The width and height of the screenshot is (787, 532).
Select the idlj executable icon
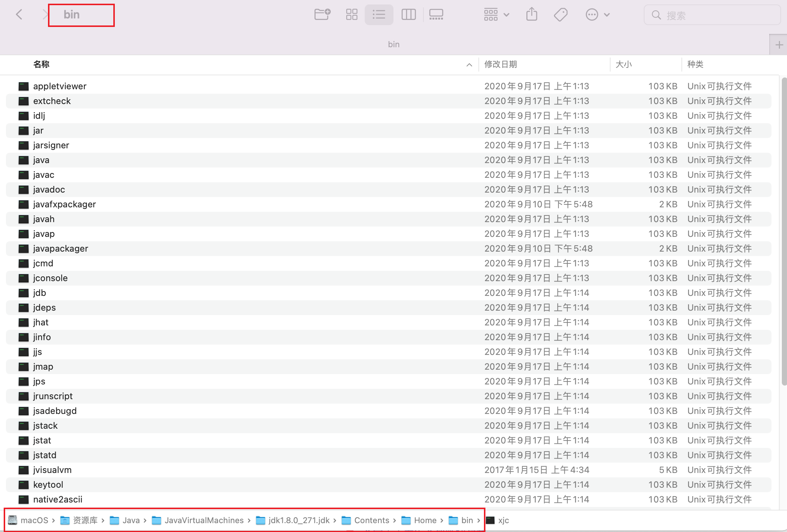[24, 116]
